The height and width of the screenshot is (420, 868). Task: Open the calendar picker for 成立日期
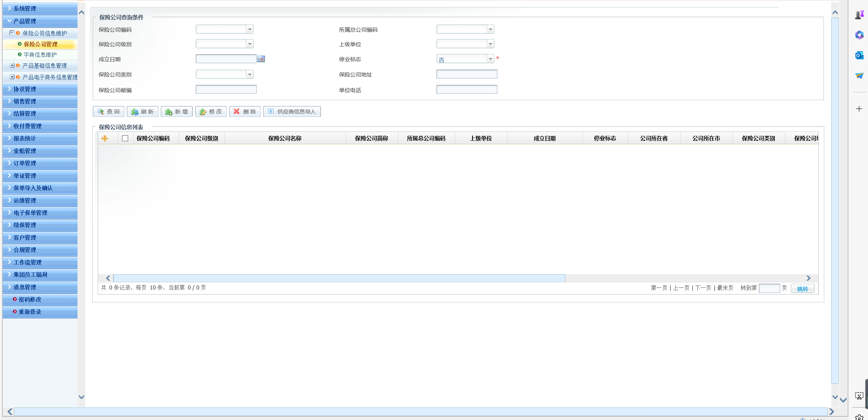[261, 59]
